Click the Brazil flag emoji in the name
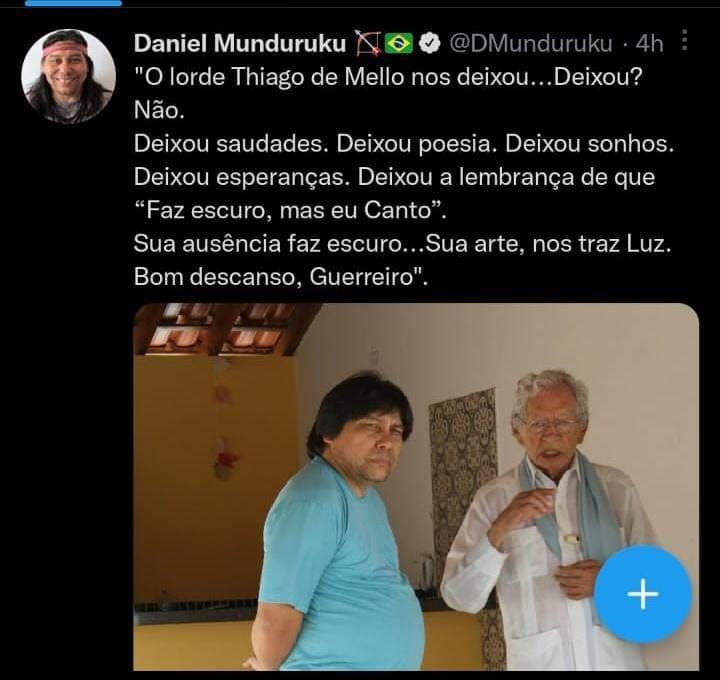The height and width of the screenshot is (680, 720). pos(399,43)
